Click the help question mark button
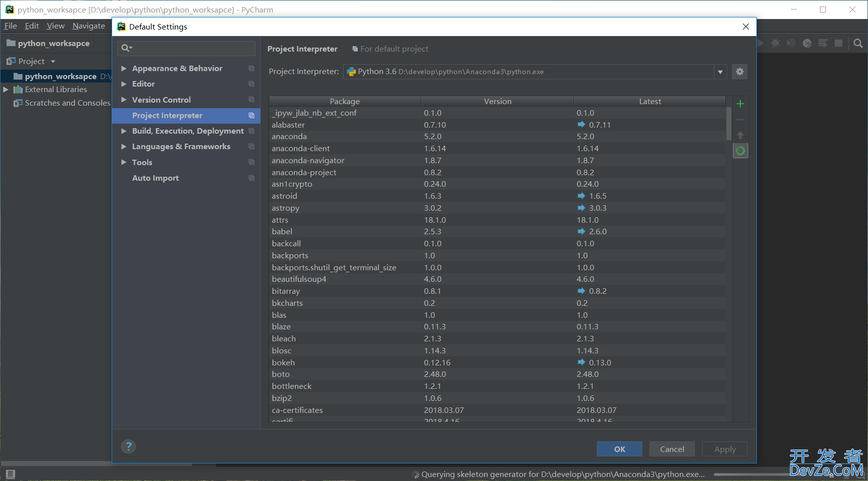This screenshot has height=481, width=868. pos(129,446)
